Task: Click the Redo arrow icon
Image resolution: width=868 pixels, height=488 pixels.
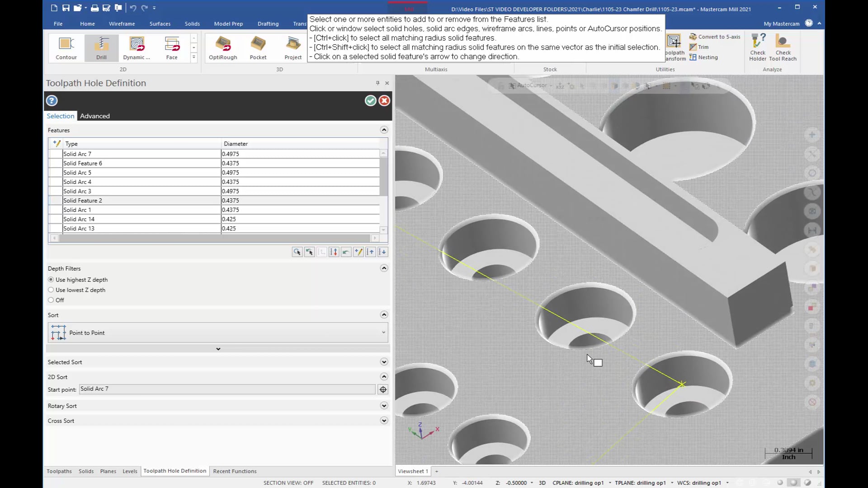Action: pyautogui.click(x=144, y=8)
